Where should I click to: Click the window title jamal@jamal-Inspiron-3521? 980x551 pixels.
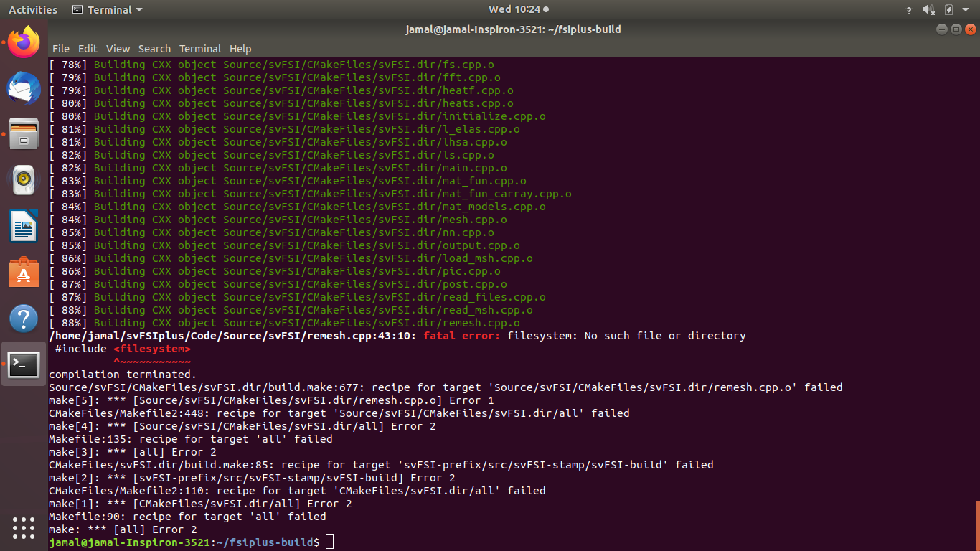pyautogui.click(x=513, y=29)
